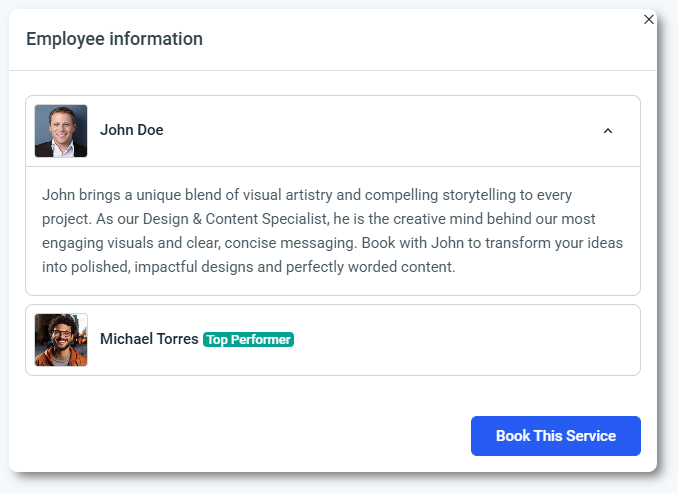This screenshot has width=678, height=493.
Task: Select the Michael Torres name label
Action: coord(149,339)
